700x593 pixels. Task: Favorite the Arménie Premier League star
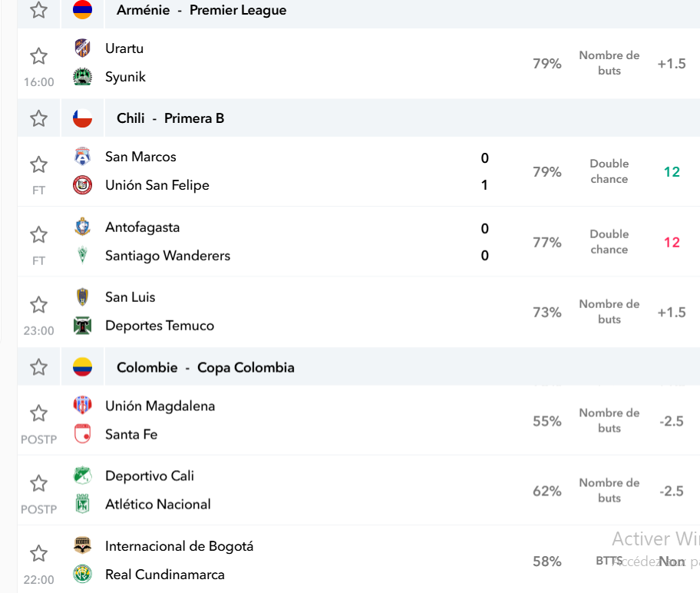[x=38, y=10]
